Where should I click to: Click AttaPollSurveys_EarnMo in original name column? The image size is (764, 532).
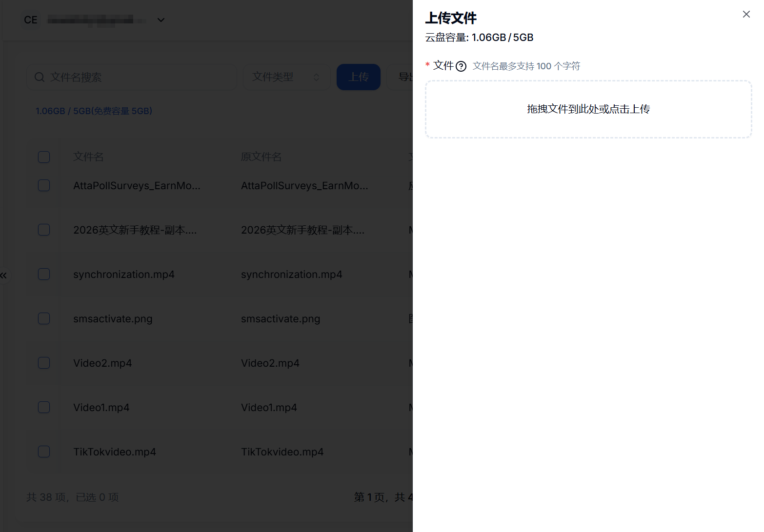click(x=304, y=186)
